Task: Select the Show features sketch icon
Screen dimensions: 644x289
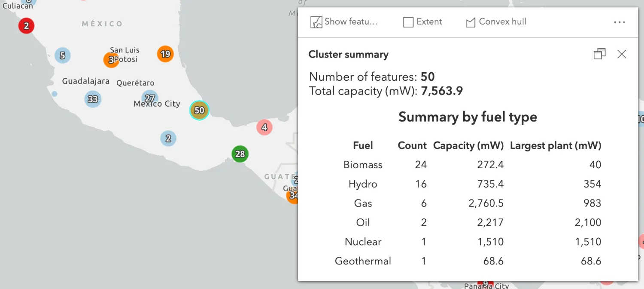Action: pyautogui.click(x=316, y=22)
